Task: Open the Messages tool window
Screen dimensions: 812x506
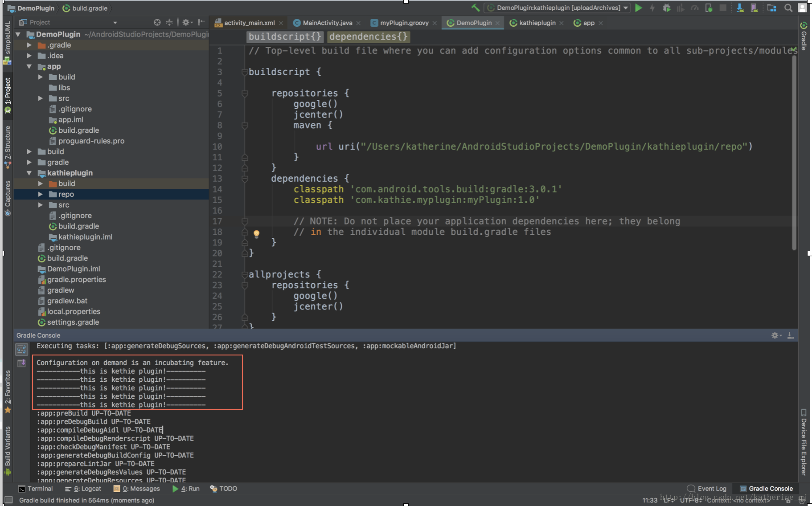Action: [137, 489]
